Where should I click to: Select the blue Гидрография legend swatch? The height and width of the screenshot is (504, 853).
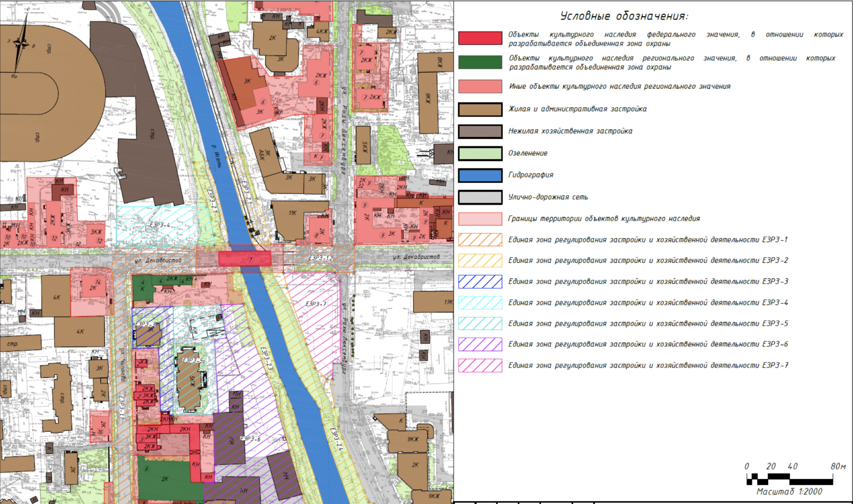[x=480, y=175]
